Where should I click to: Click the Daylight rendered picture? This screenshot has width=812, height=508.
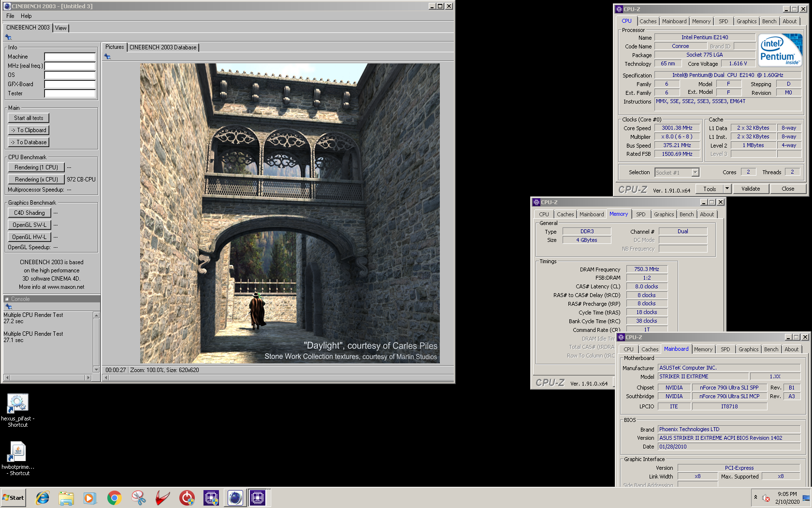[x=290, y=213]
